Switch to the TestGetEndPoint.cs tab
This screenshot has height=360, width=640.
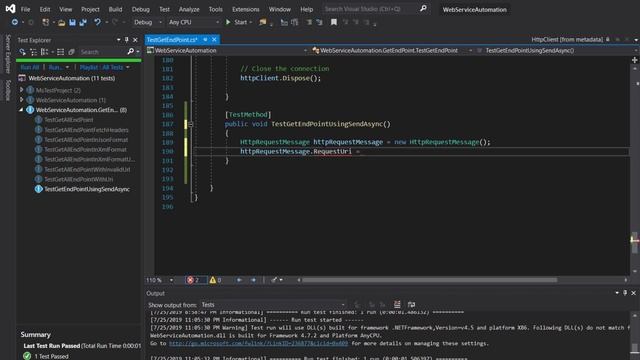pos(172,40)
